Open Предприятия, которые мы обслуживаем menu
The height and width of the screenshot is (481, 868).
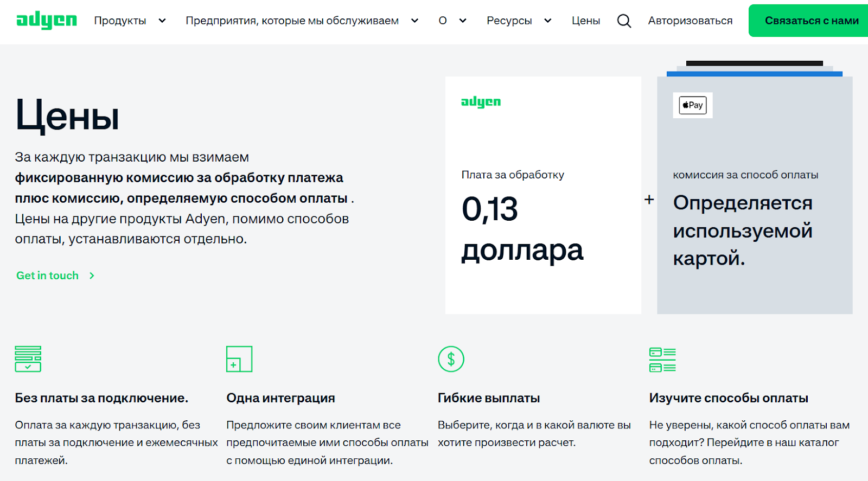point(292,21)
